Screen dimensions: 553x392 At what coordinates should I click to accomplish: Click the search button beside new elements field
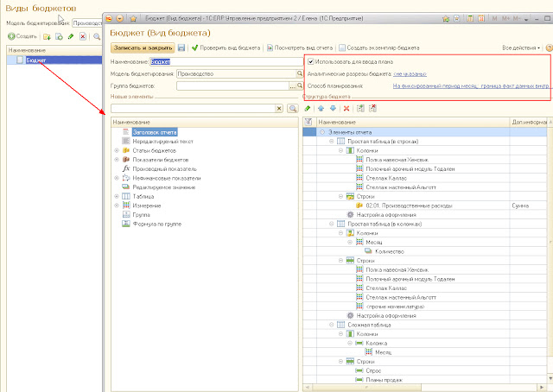coord(292,109)
